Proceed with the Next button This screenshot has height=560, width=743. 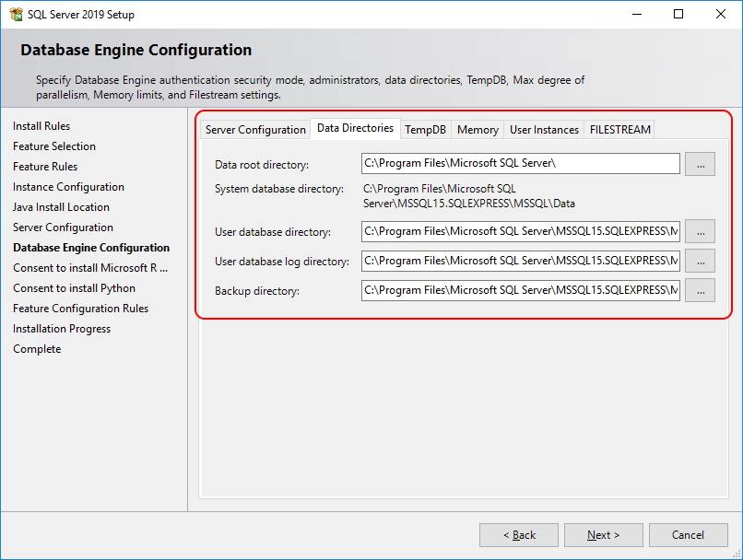pyautogui.click(x=603, y=535)
